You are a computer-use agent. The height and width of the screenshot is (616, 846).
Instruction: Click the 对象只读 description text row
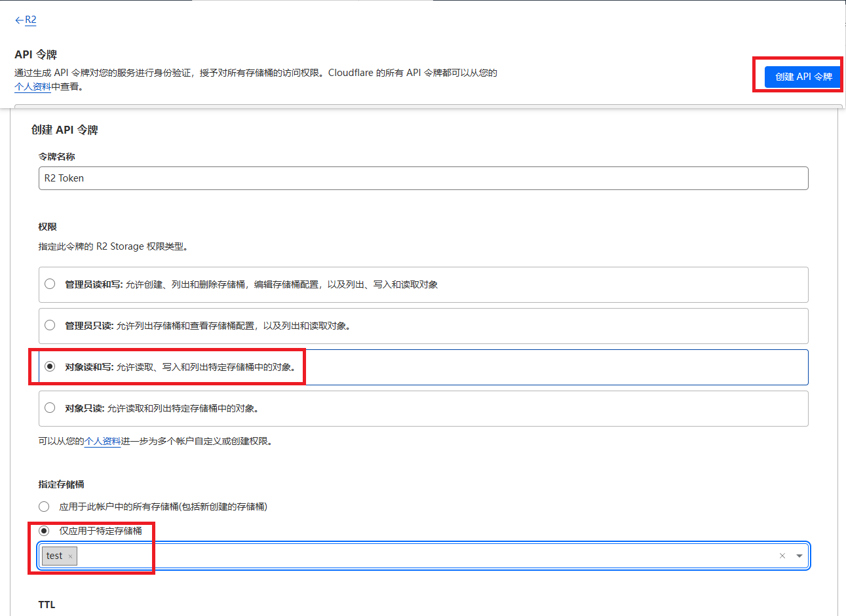[184, 408]
